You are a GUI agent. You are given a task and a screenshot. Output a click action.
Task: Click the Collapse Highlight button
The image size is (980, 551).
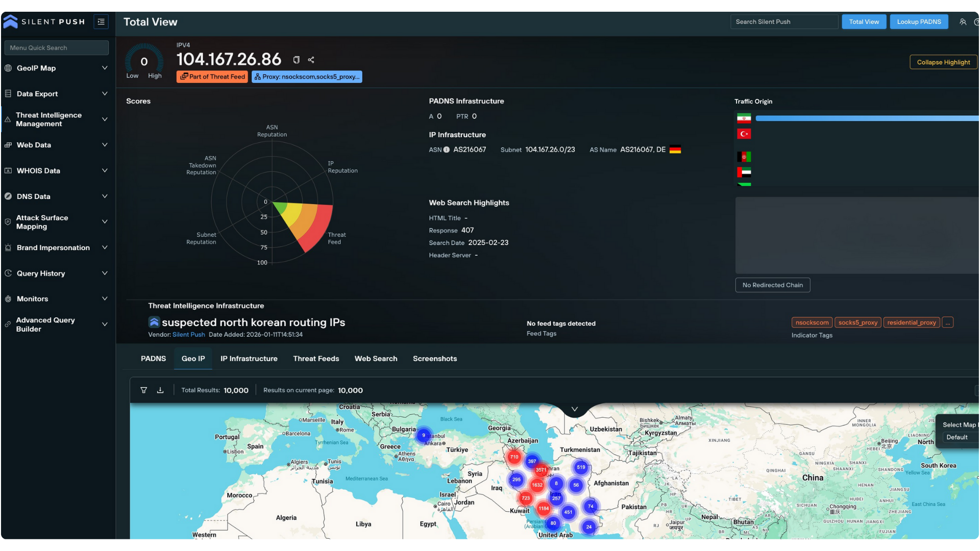(943, 62)
